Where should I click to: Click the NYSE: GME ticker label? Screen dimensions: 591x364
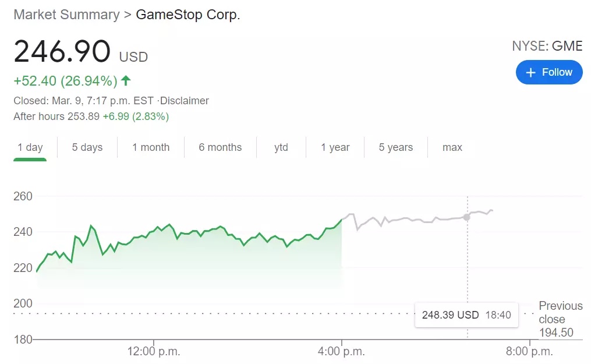[547, 46]
